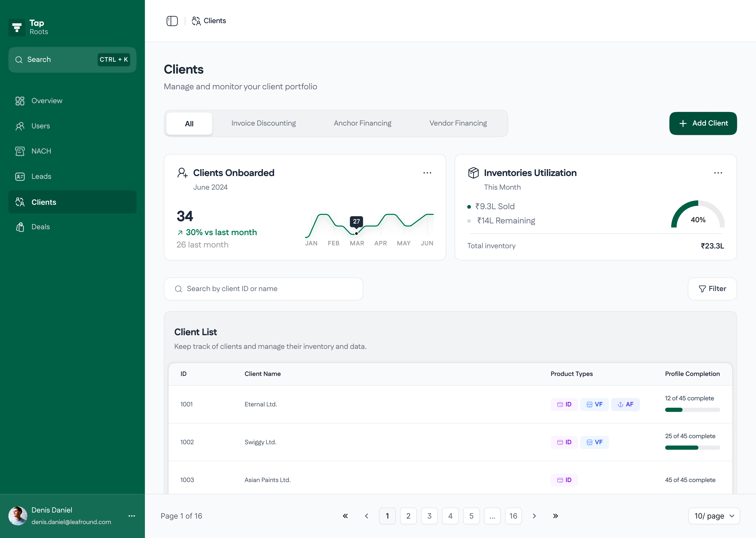Go to page 16
The height and width of the screenshot is (538, 756).
pyautogui.click(x=513, y=516)
